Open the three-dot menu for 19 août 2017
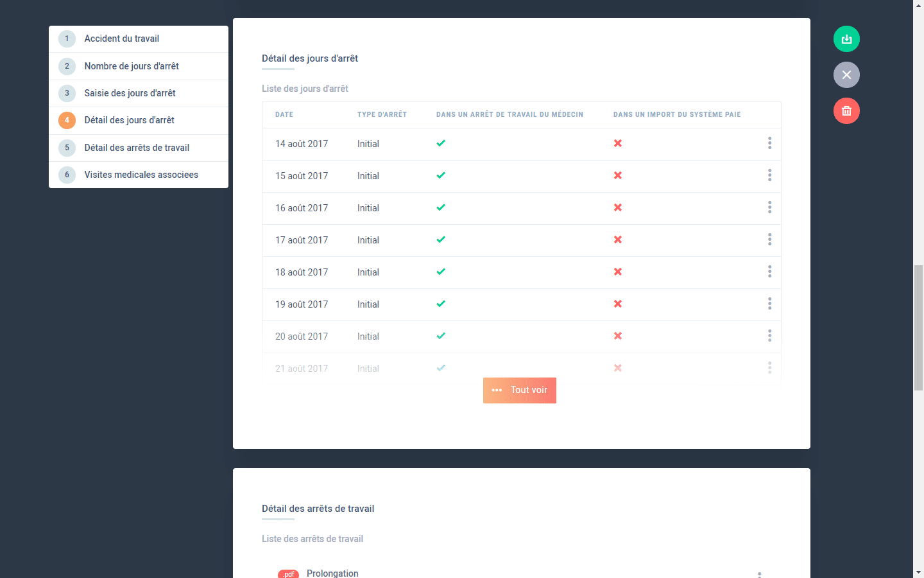Screen dimensions: 924x578 769,304
